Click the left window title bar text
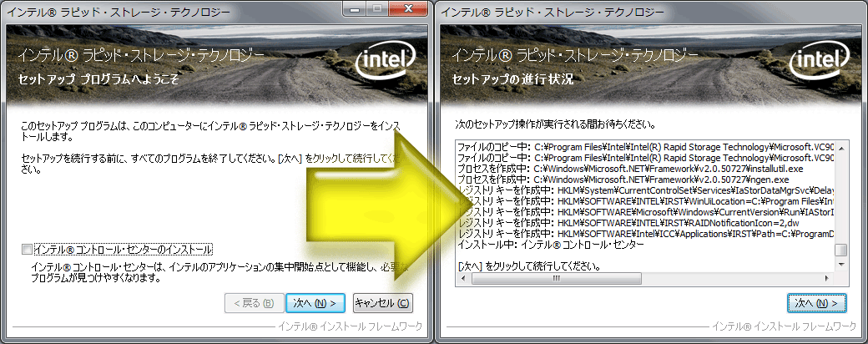This screenshot has height=344, width=868. coord(118,11)
